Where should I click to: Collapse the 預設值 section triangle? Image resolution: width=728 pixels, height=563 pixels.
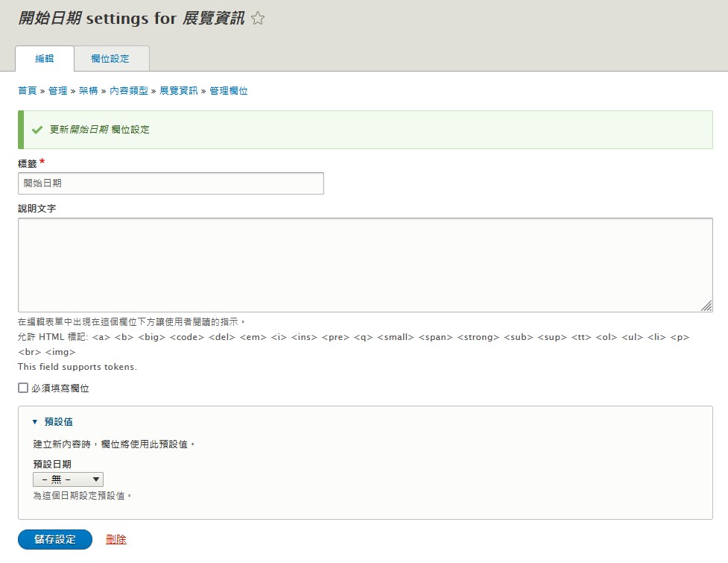[x=34, y=422]
